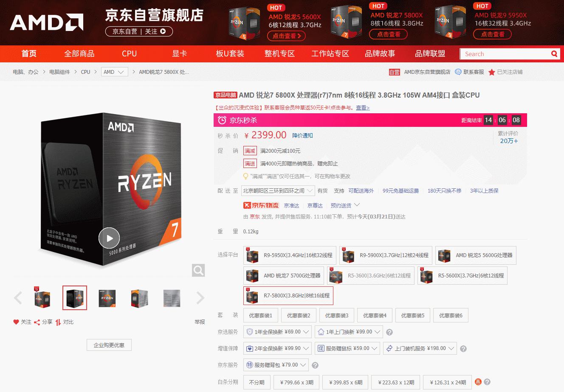Viewport: 564px width, 392px height.
Task: Click the 京东物流 logo
Action: click(261, 205)
